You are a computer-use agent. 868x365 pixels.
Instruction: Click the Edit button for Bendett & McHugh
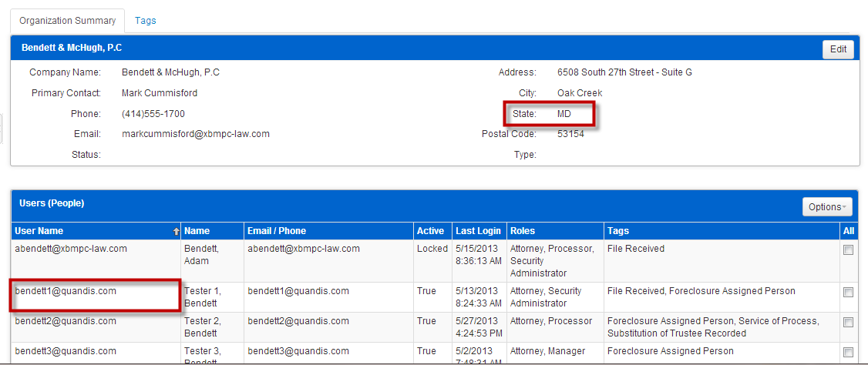pyautogui.click(x=838, y=49)
